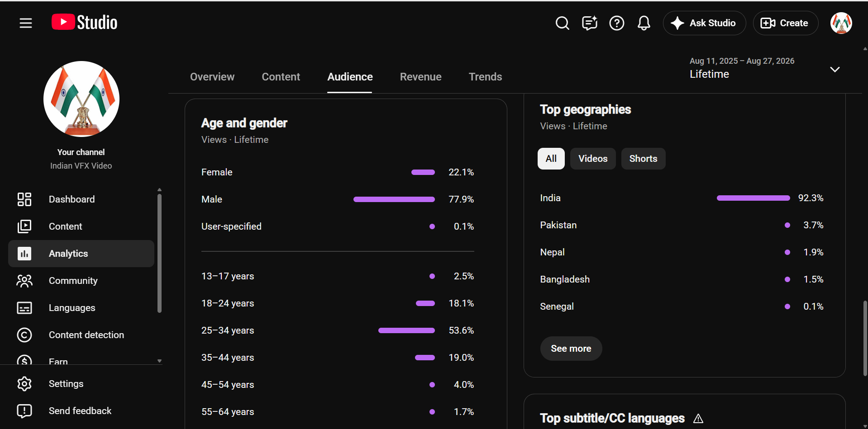Open Languages from the sidebar
The height and width of the screenshot is (429, 868).
[x=81, y=308]
